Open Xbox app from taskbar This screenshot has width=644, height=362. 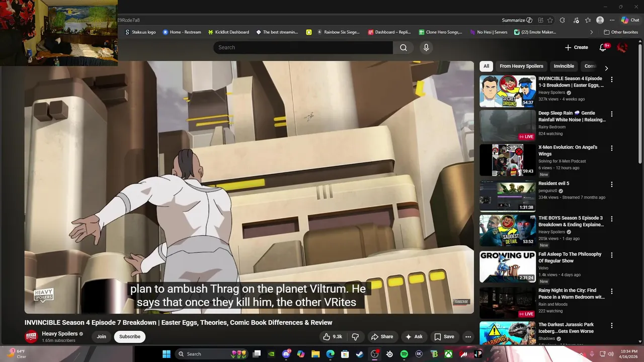tap(448, 354)
